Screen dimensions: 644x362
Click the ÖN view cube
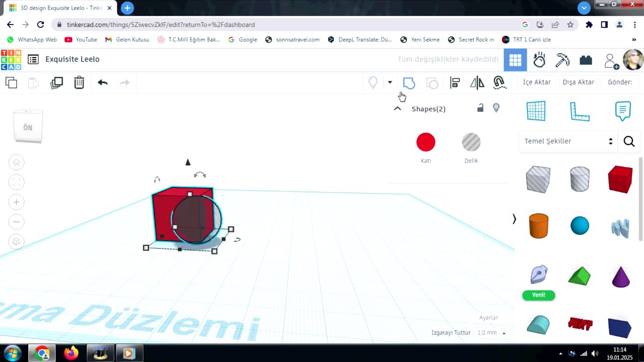pyautogui.click(x=28, y=127)
